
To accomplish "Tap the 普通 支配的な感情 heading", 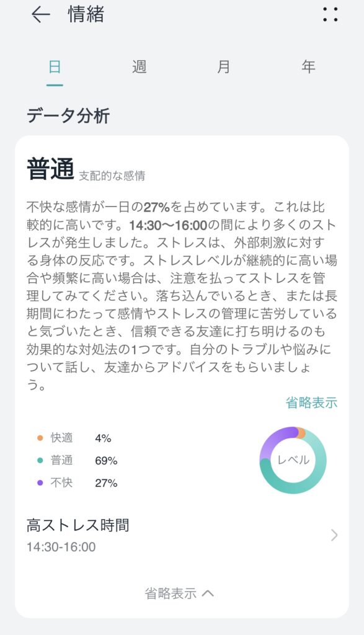I will click(x=86, y=169).
